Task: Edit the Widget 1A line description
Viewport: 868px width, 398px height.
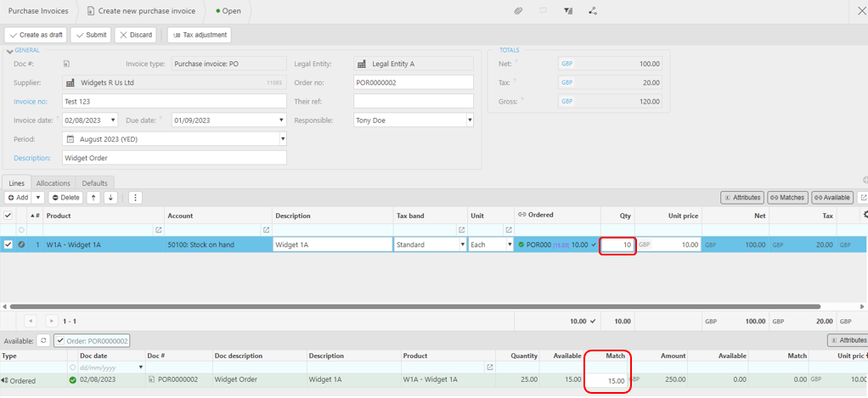Action: pos(332,244)
